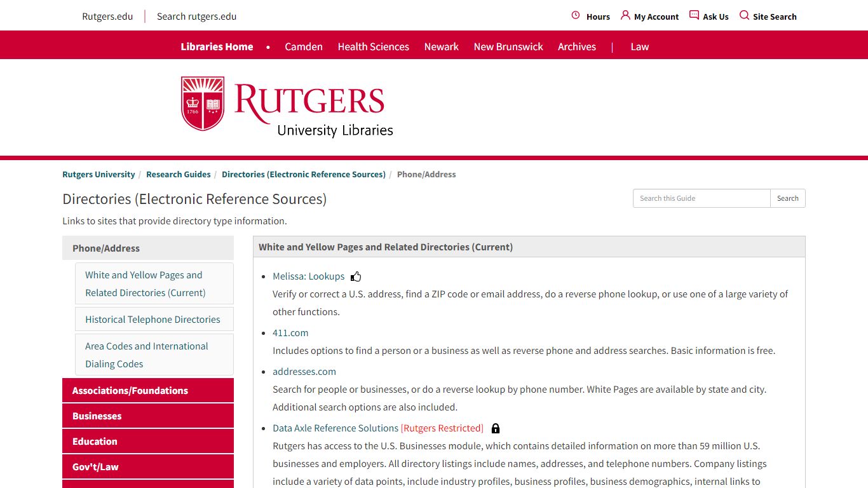The width and height of the screenshot is (868, 488).
Task: Open Ask Us link
Action: tap(715, 17)
